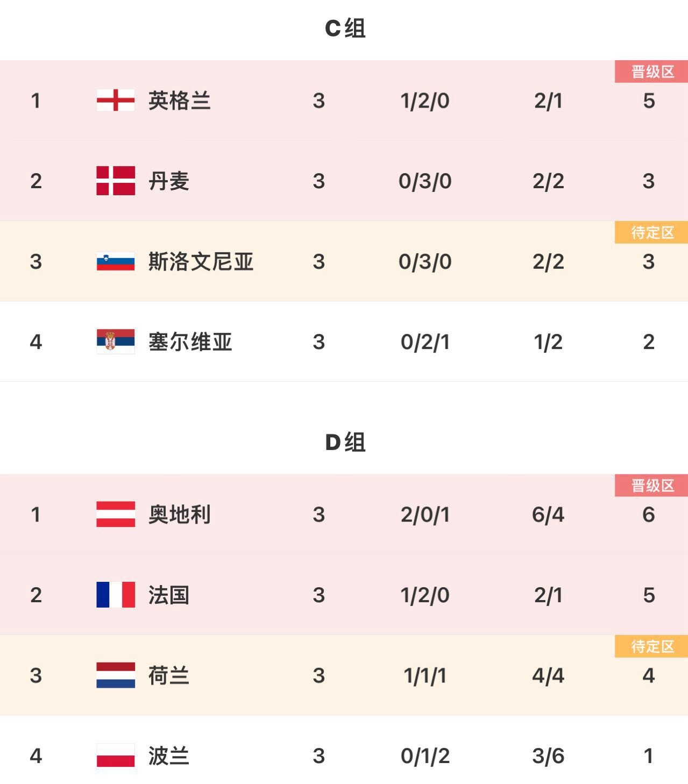Viewport: 688px width, 784px height.
Task: Click the C组 group heading
Action: click(345, 28)
